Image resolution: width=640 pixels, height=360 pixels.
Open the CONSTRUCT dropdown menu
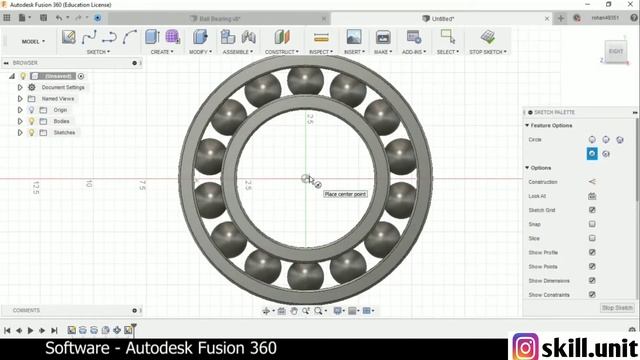pyautogui.click(x=282, y=52)
